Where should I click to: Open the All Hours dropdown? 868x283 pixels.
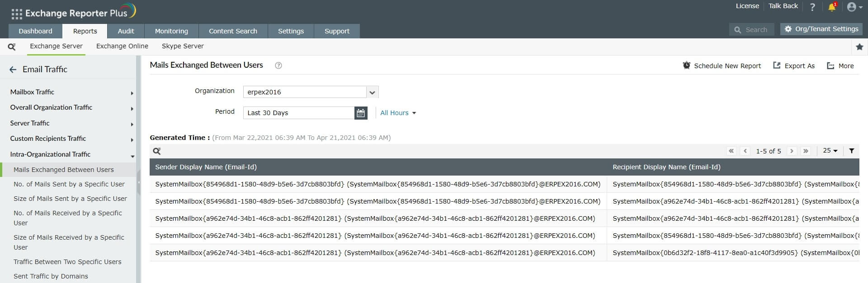pyautogui.click(x=398, y=113)
